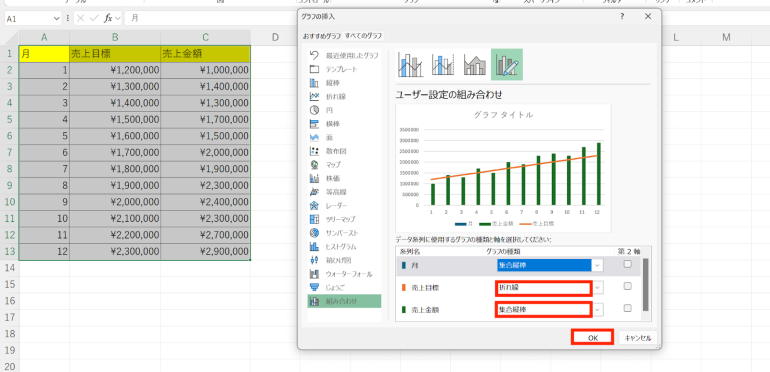Open chart type dropdown for 売上金額

coord(598,310)
